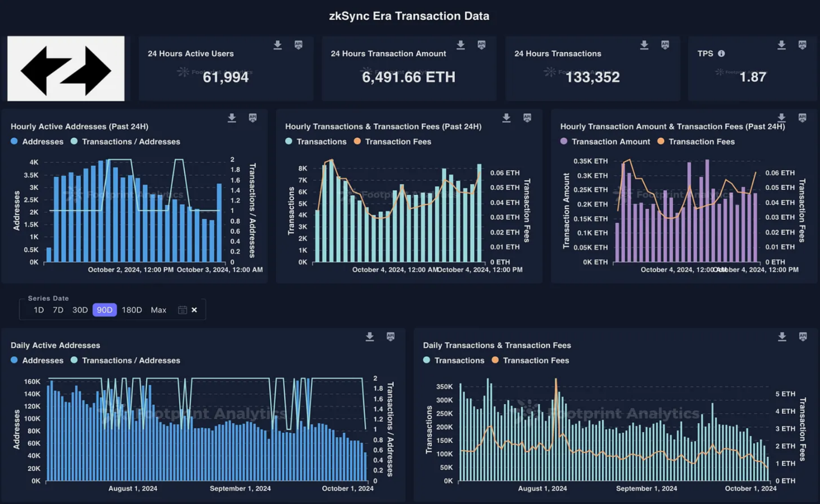Open the Series Date calendar picker
Viewport: 820px width, 504px height.
point(182,310)
